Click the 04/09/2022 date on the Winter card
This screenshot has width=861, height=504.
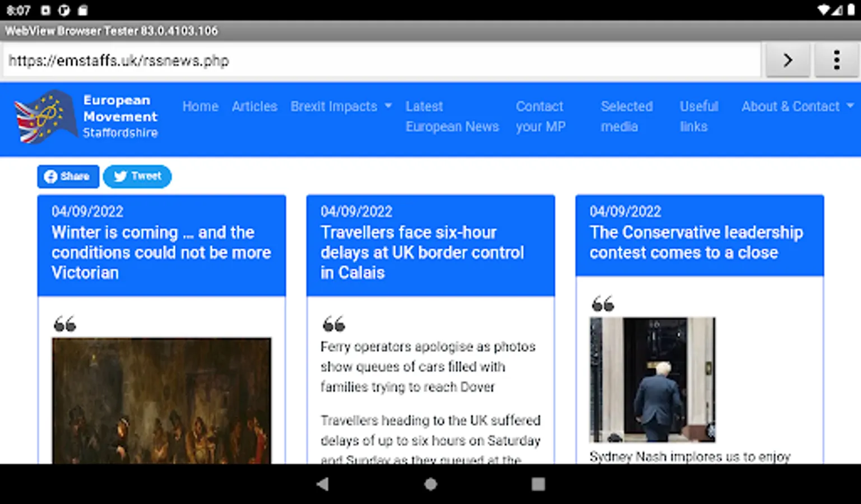pyautogui.click(x=87, y=211)
